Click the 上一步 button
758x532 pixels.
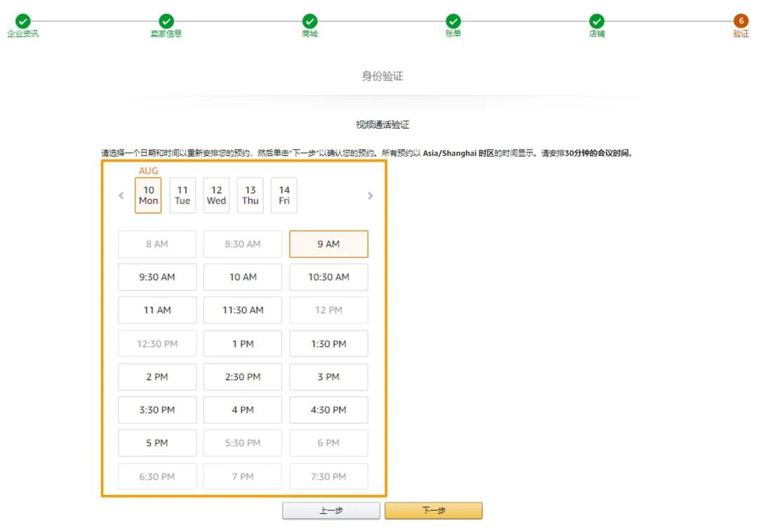(x=331, y=510)
